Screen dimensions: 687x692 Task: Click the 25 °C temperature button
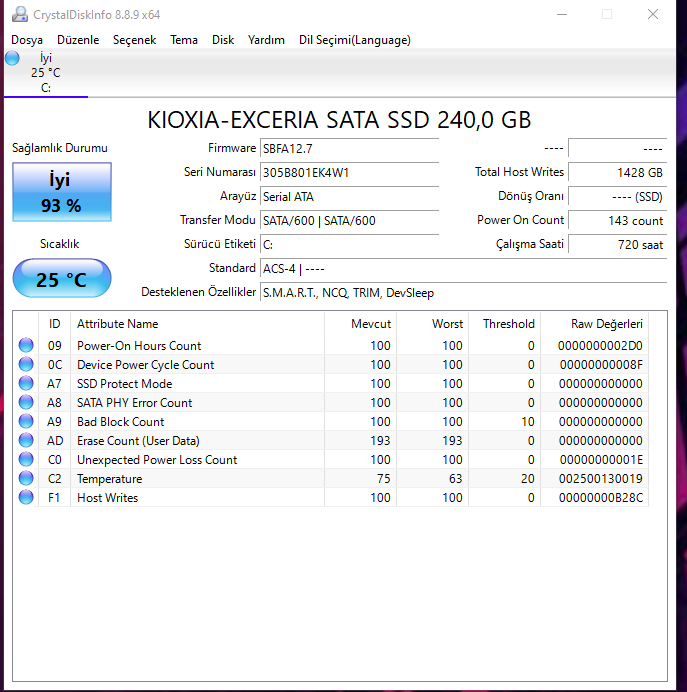pyautogui.click(x=62, y=278)
